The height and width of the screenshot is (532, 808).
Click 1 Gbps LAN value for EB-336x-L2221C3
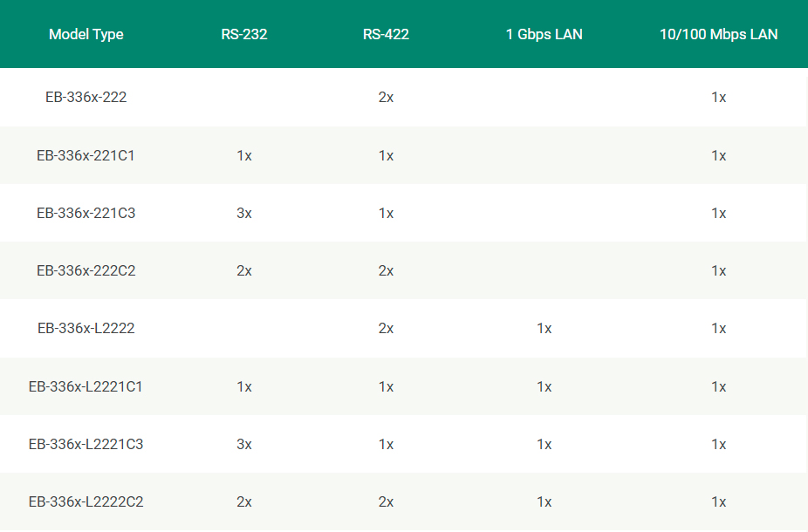point(544,445)
